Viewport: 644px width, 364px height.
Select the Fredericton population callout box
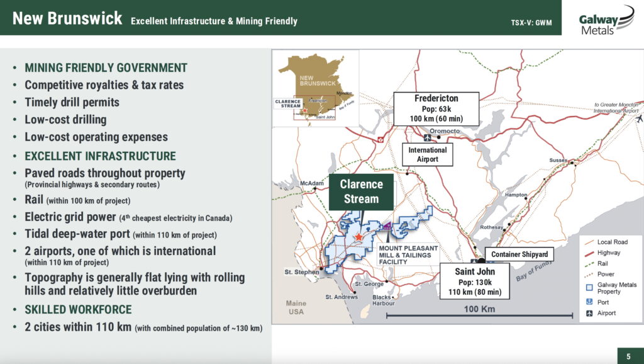pyautogui.click(x=436, y=109)
